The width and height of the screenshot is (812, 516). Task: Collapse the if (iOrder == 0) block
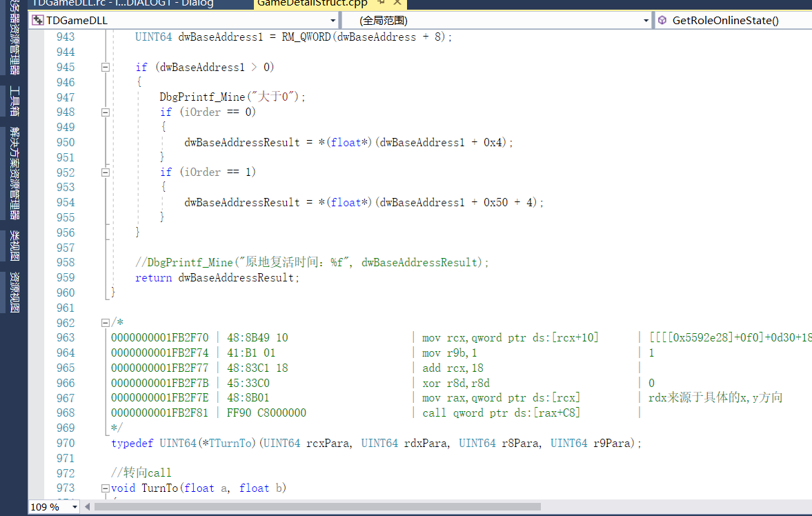point(105,112)
